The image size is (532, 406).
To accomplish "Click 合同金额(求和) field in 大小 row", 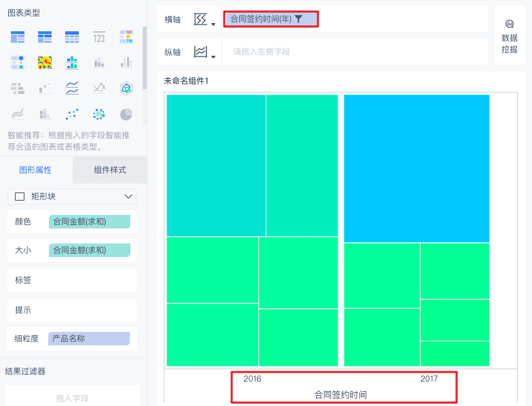I will (90, 250).
